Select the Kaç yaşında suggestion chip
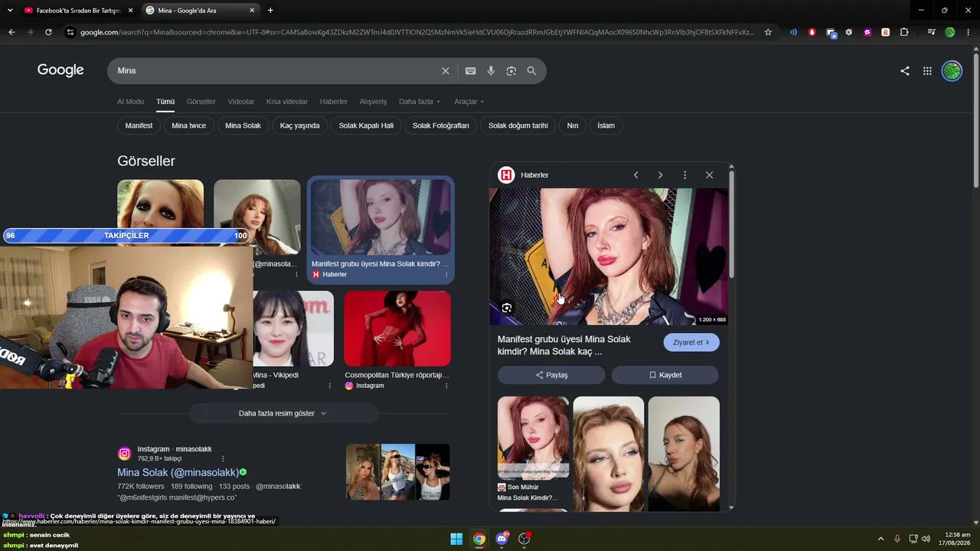 [x=300, y=126]
